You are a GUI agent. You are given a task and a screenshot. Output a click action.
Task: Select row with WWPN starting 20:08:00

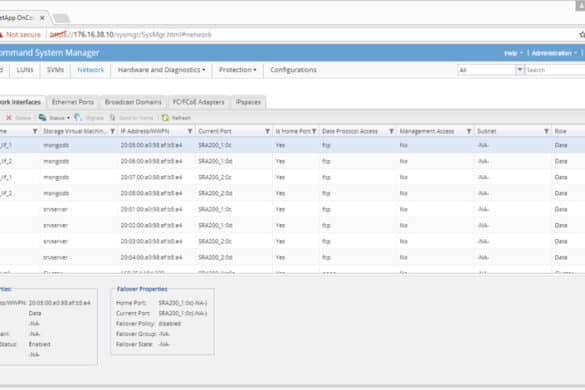[292, 193]
